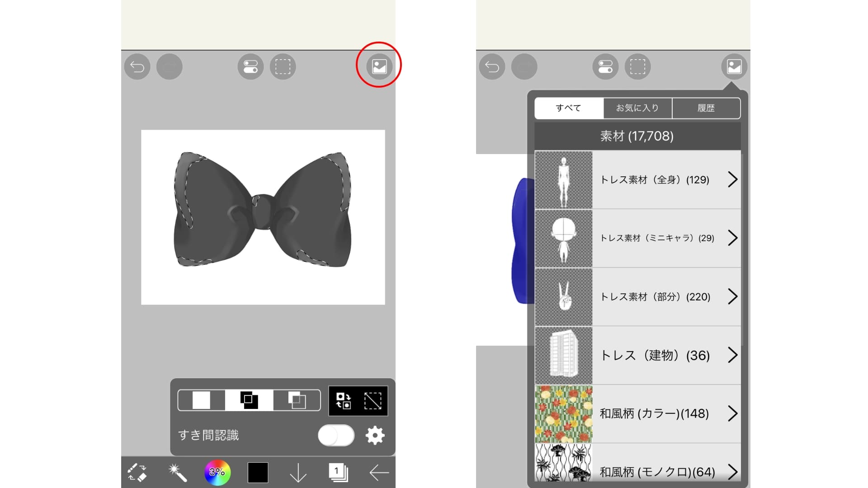Click the back arrow in the bottom toolbar
The height and width of the screenshot is (488, 868).
click(378, 472)
